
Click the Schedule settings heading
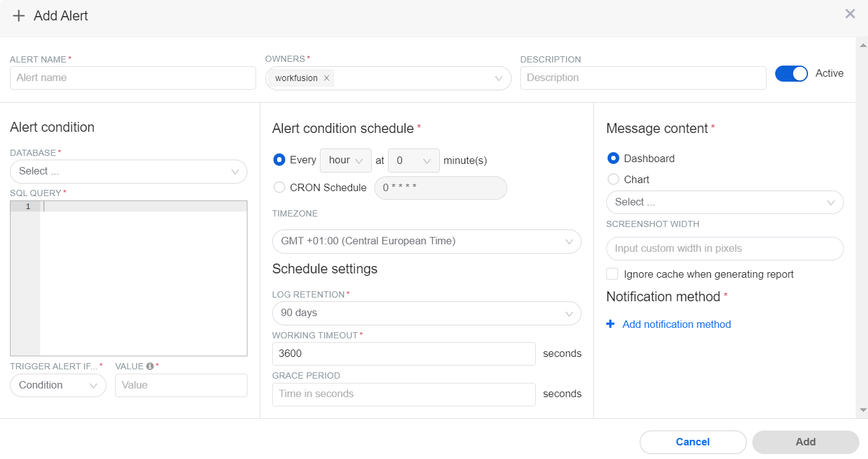(x=325, y=269)
